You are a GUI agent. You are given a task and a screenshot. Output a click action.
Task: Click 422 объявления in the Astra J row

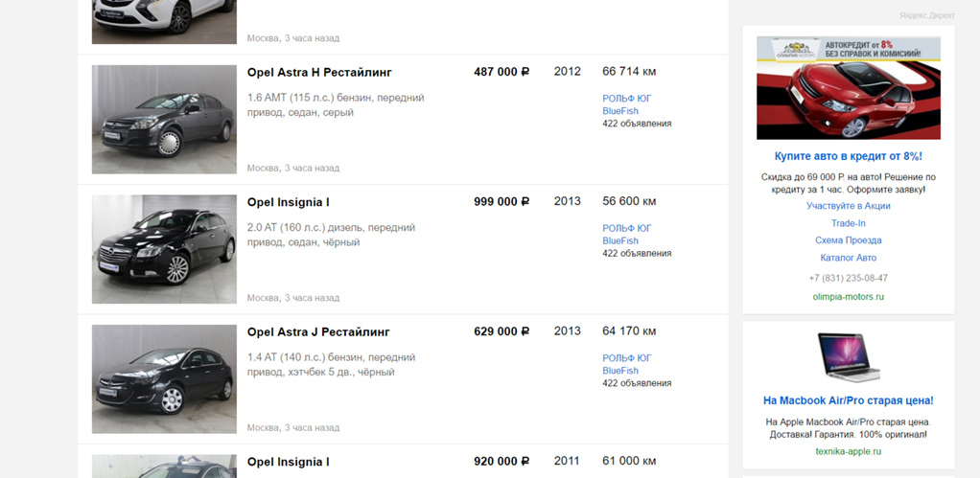coord(637,383)
